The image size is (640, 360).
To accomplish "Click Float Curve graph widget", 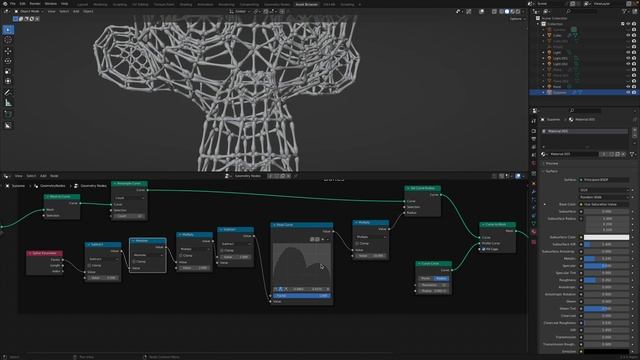I will click(302, 264).
